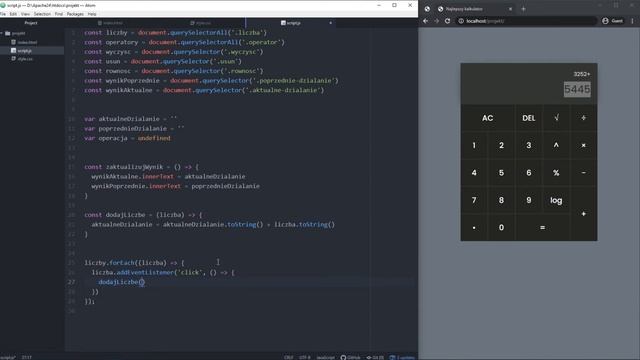
Task: Click the Project panel header
Action: [31, 23]
